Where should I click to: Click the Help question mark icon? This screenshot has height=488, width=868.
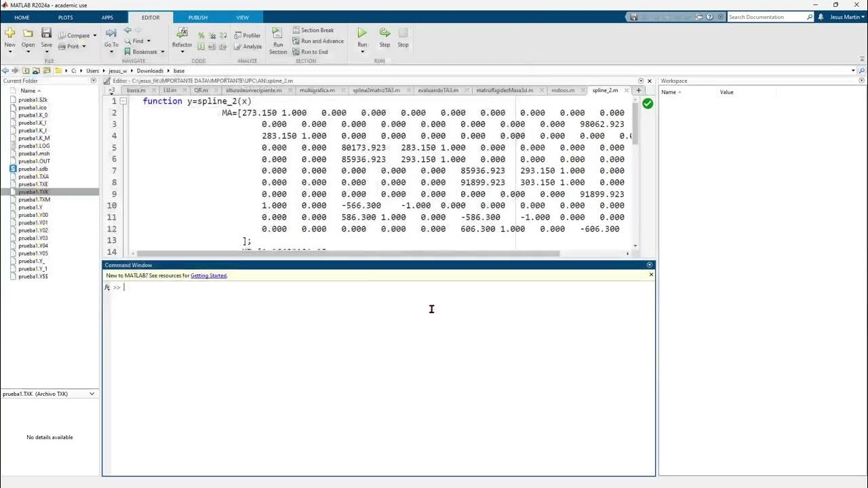pyautogui.click(x=709, y=17)
